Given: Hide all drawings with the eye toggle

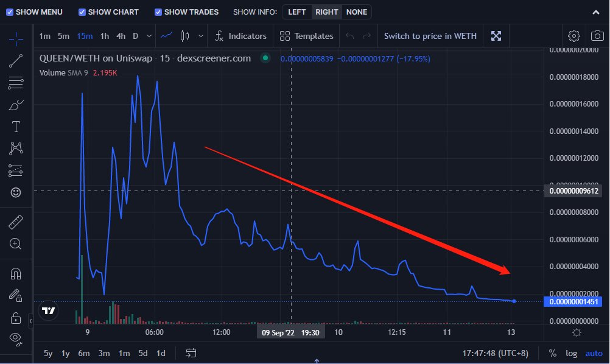Looking at the screenshot, I should click(x=16, y=339).
